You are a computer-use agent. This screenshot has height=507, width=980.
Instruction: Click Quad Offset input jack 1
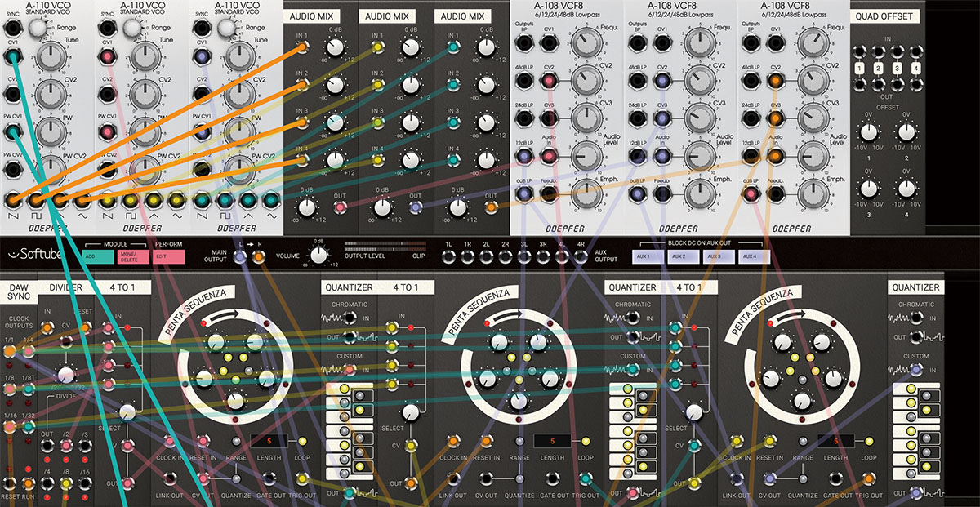(860, 52)
